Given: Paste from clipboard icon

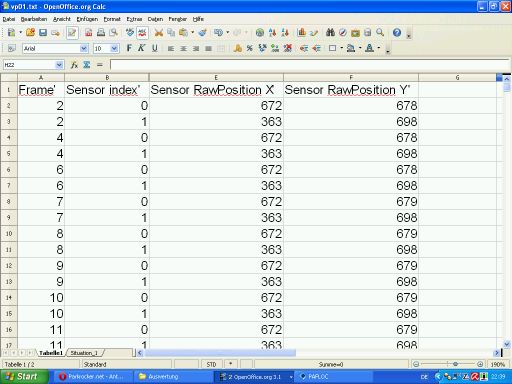Looking at the screenshot, I should 183,32.
